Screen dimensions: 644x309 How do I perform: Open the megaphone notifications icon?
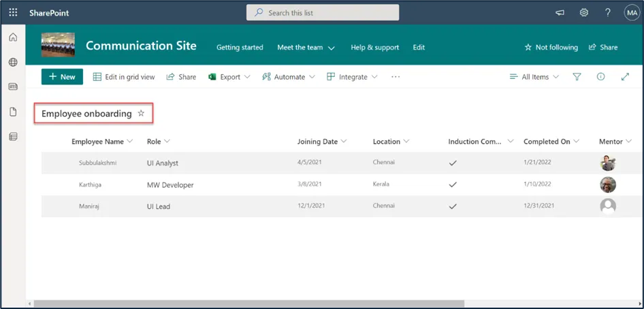pos(560,12)
